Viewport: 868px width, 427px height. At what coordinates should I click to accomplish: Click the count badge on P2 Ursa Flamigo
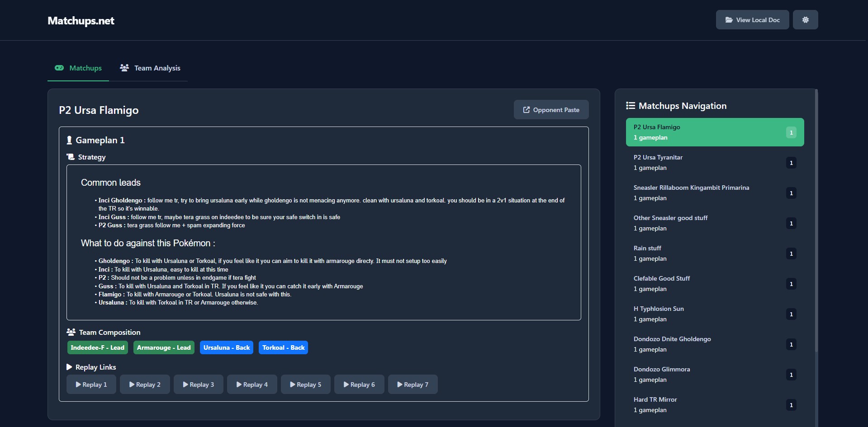pos(791,132)
